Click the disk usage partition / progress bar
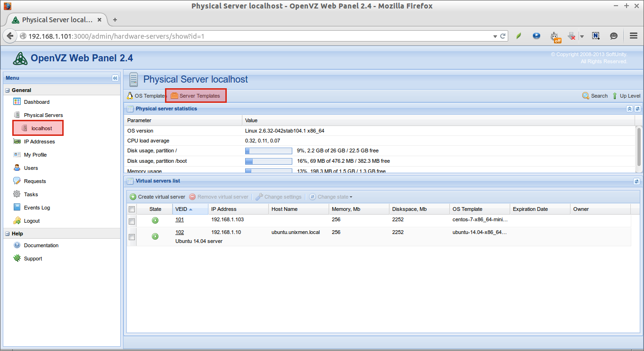644x351 pixels. pos(269,151)
